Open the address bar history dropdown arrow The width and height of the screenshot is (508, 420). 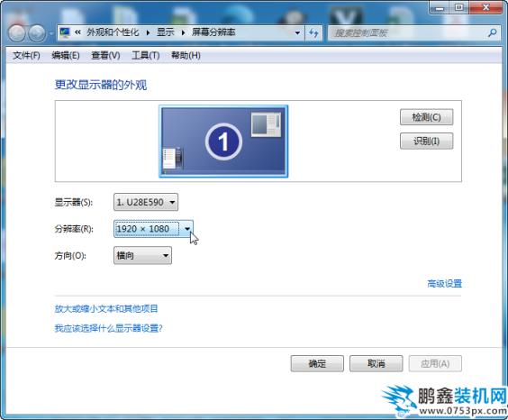[x=297, y=33]
